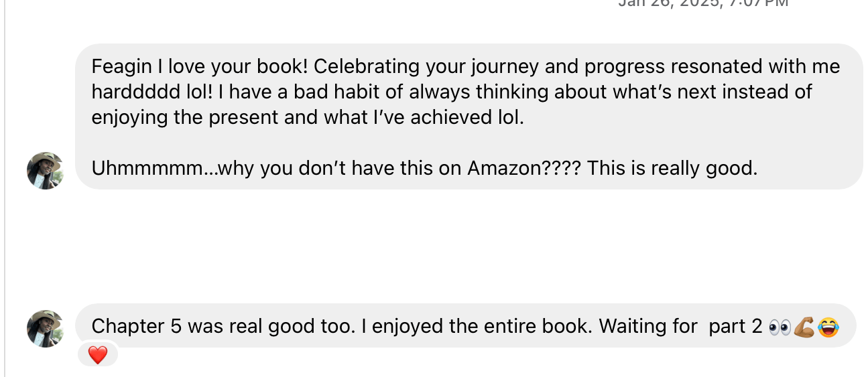Select the flexed bicep emoji
Screen dimensions: 868x377
coord(804,327)
